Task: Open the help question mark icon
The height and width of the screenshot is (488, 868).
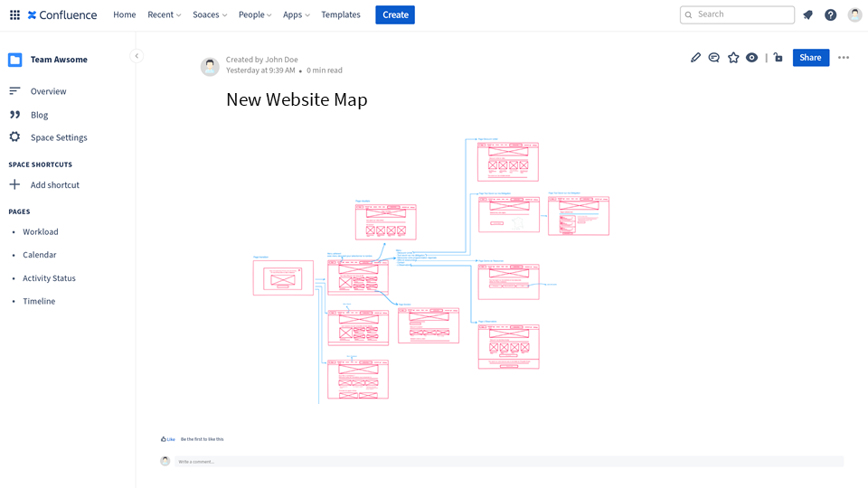Action: click(x=830, y=15)
